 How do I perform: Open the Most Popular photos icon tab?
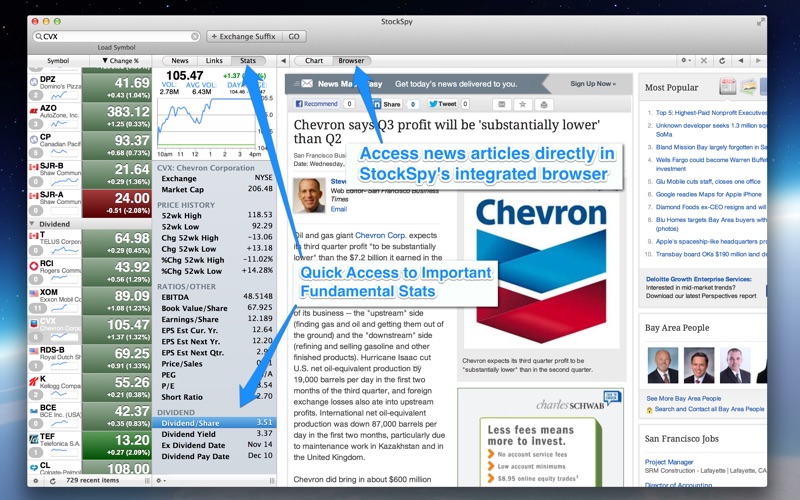tap(748, 87)
